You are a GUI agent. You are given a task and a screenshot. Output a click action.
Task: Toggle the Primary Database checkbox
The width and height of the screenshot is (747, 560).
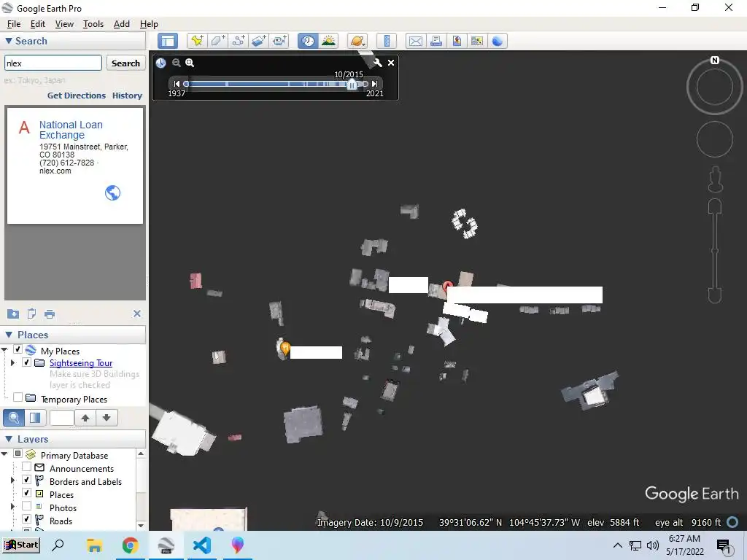click(x=18, y=454)
